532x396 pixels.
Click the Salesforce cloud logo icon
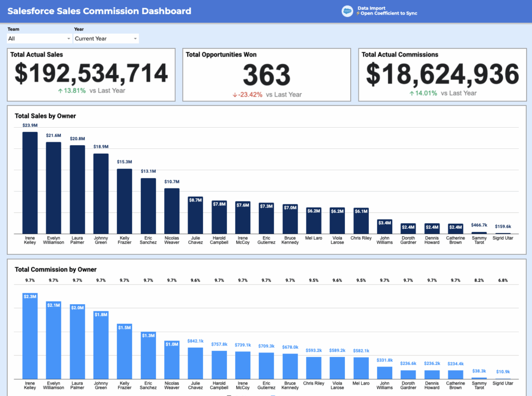(x=347, y=11)
